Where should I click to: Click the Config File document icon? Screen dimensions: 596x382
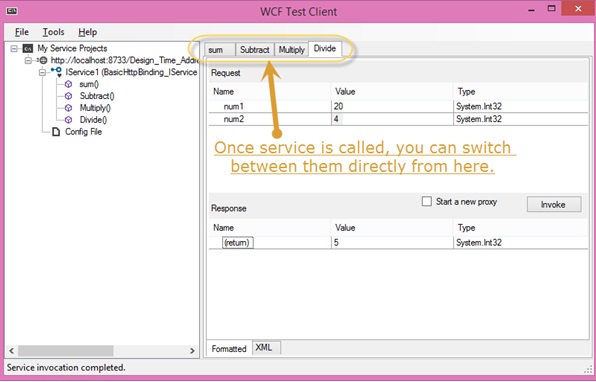pyautogui.click(x=56, y=132)
